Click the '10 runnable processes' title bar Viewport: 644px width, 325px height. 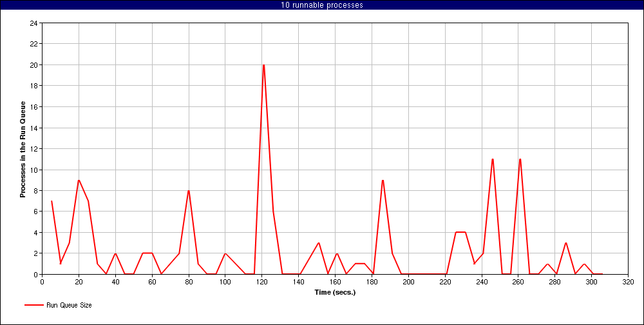tap(322, 5)
